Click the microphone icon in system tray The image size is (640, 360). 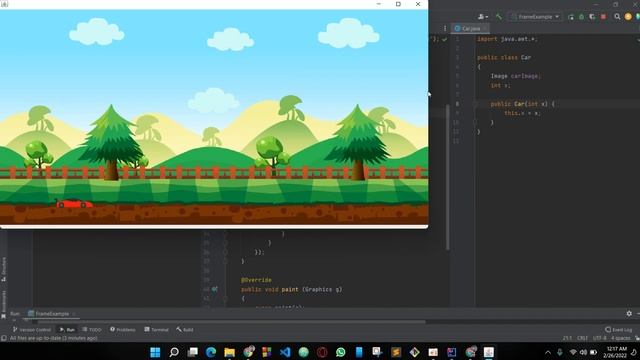(560, 352)
